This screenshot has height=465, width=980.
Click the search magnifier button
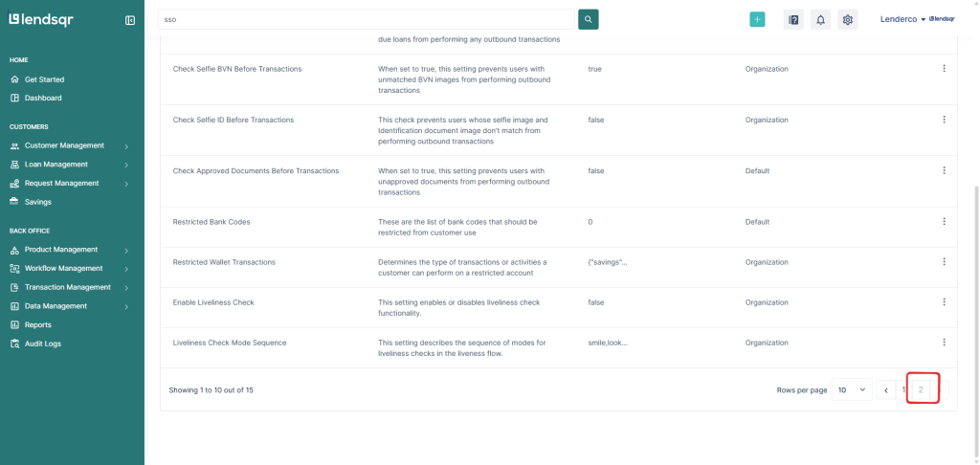pyautogui.click(x=589, y=19)
